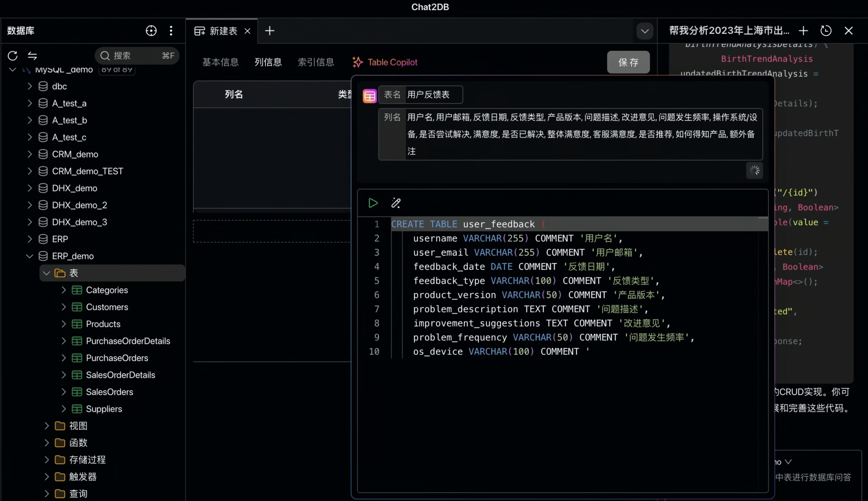The image size is (868, 501).
Task: Start a new chat with plus icon
Action: coord(803,31)
